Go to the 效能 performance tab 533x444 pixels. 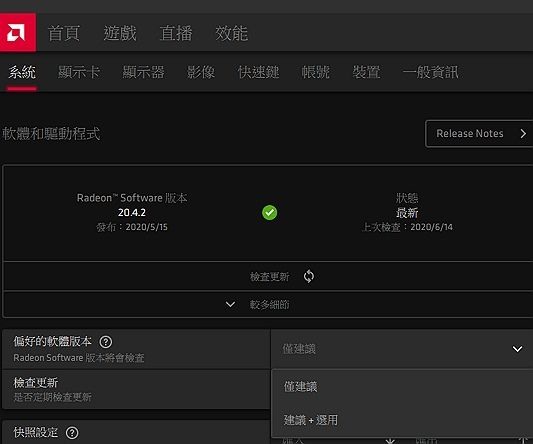click(231, 33)
